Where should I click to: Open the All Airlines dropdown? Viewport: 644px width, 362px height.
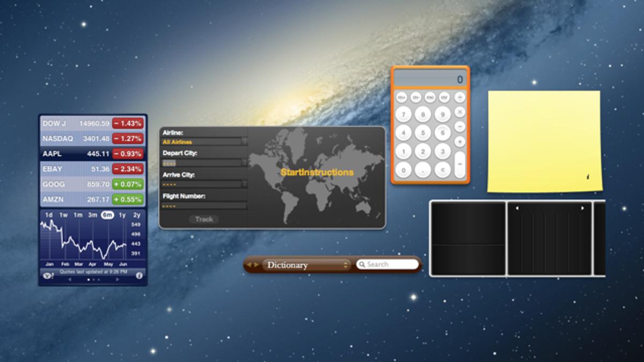pos(204,142)
